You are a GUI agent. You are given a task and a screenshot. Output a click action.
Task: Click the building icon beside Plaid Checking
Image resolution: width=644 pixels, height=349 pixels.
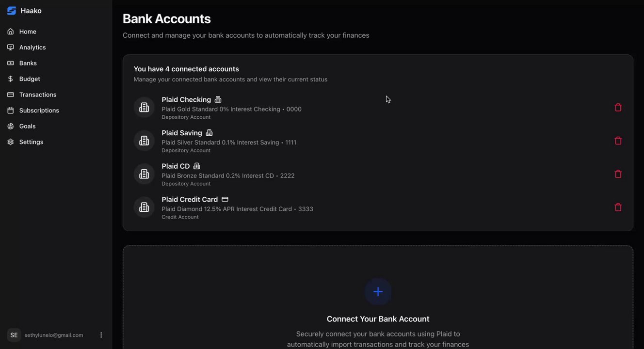pos(218,99)
